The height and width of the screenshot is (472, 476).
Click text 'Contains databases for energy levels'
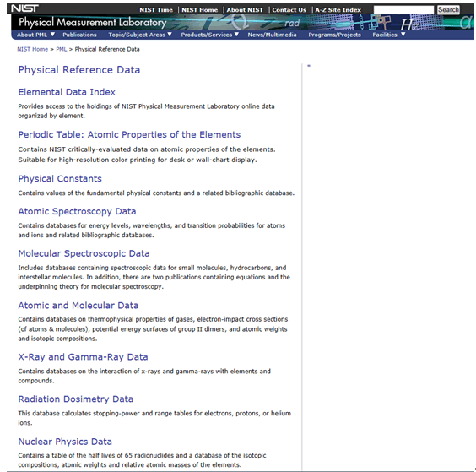(x=74, y=225)
